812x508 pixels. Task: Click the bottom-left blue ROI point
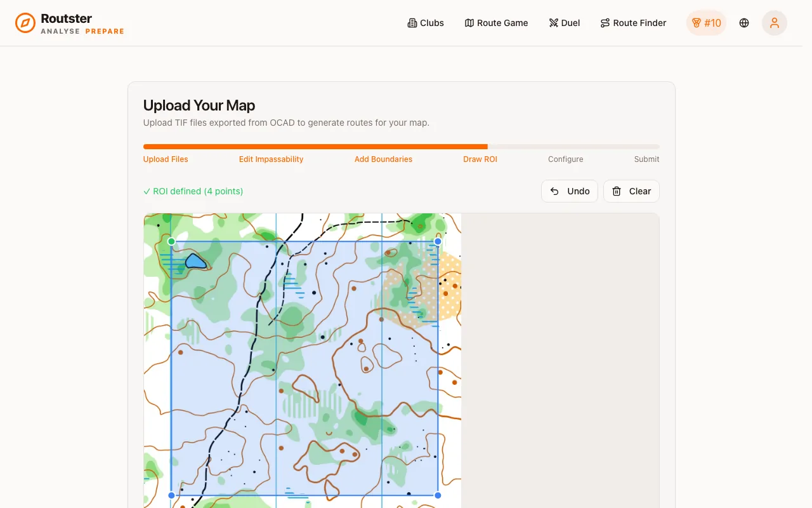(171, 495)
